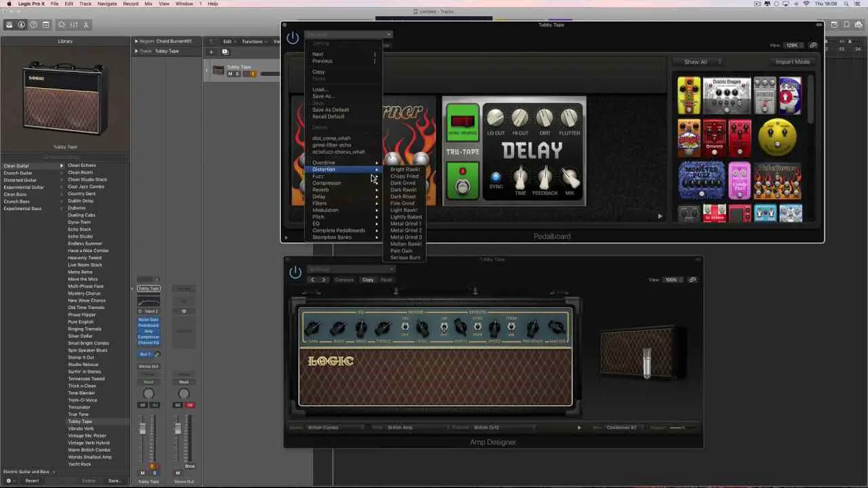The width and height of the screenshot is (868, 488).
Task: Click the Double Dragon pedal in the browser
Action: click(x=726, y=95)
